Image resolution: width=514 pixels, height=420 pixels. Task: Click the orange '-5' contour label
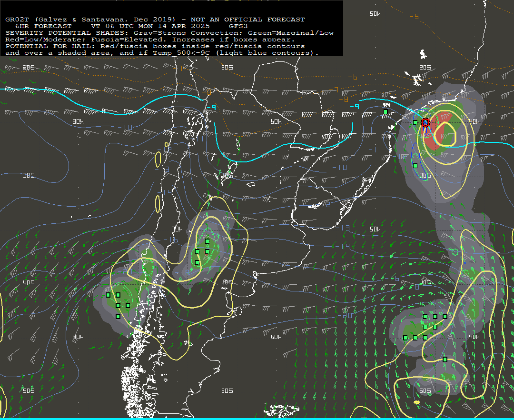pyautogui.click(x=414, y=16)
